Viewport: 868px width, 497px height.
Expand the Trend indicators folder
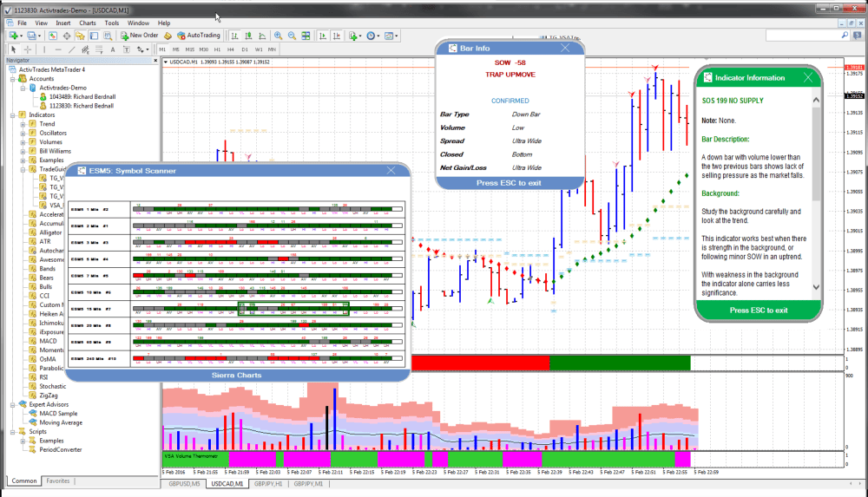point(23,124)
